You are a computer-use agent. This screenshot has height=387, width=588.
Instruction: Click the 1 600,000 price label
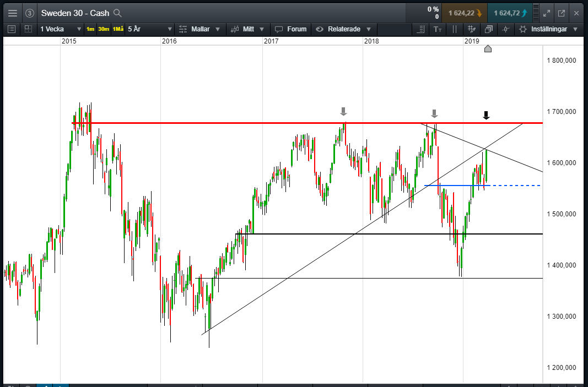[562, 162]
